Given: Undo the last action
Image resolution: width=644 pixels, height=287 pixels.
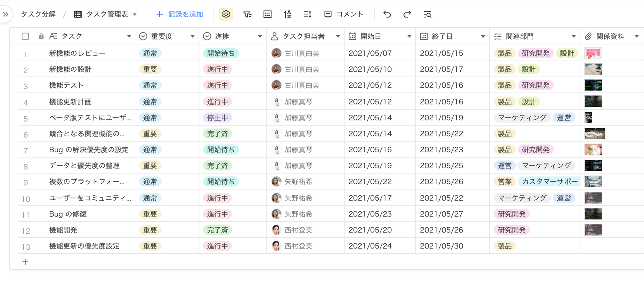Looking at the screenshot, I should 387,14.
